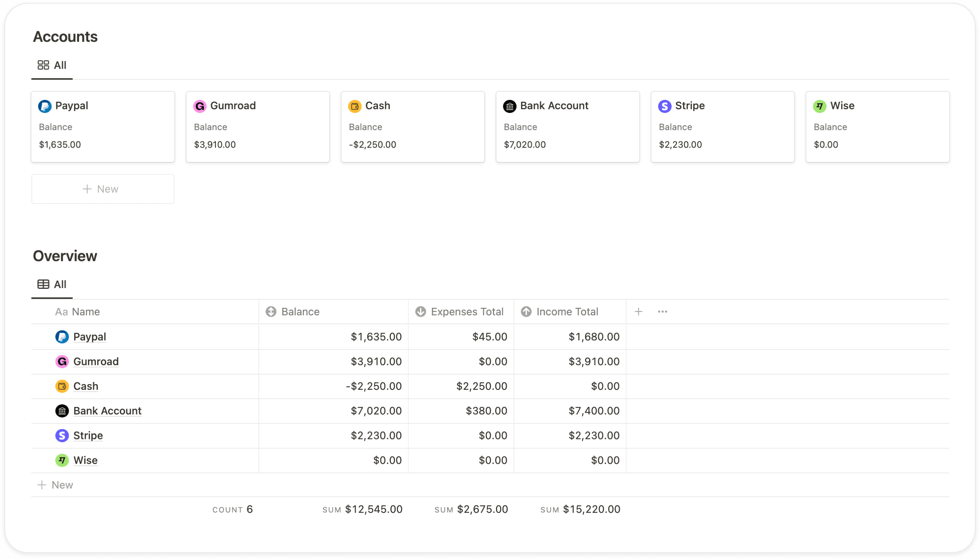
Task: Open the table's three-dot options menu
Action: tap(662, 312)
